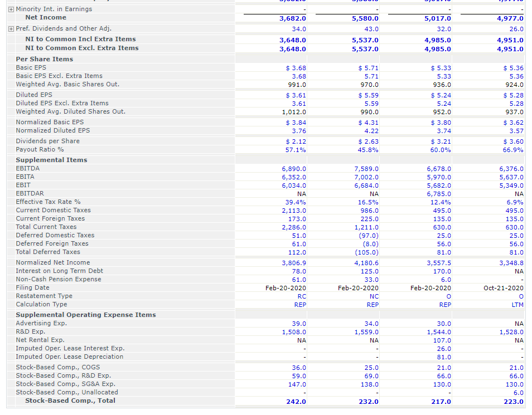This screenshot has height=415, width=532.
Task: Click the EBITDA value 6,890.0
Action: tap(295, 168)
